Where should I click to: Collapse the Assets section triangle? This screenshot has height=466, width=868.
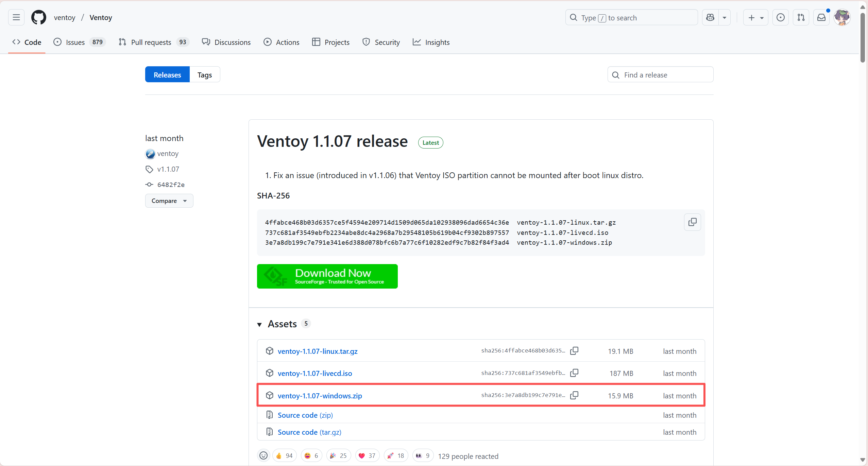pos(259,324)
